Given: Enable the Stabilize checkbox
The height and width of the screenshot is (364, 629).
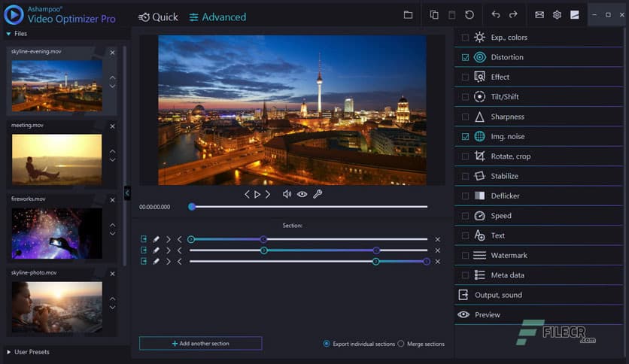Looking at the screenshot, I should 465,177.
